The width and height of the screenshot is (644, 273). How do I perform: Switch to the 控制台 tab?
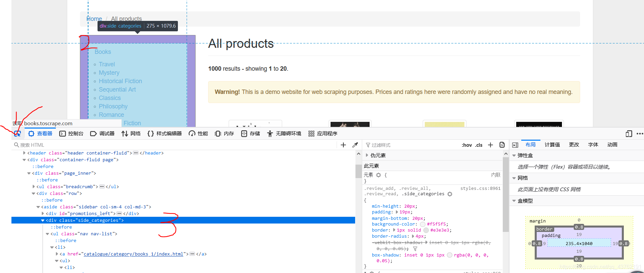(71, 134)
